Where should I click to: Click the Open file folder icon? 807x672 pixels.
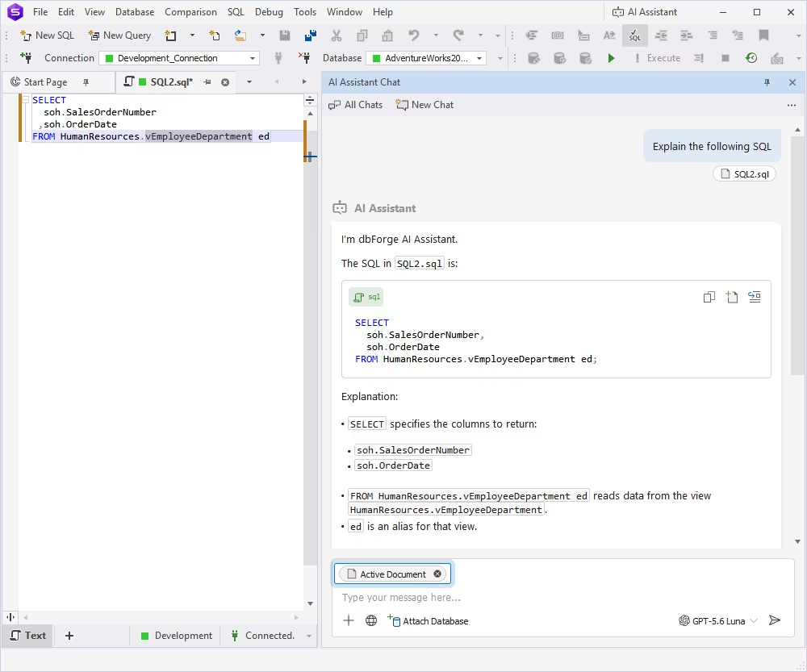[x=240, y=35]
